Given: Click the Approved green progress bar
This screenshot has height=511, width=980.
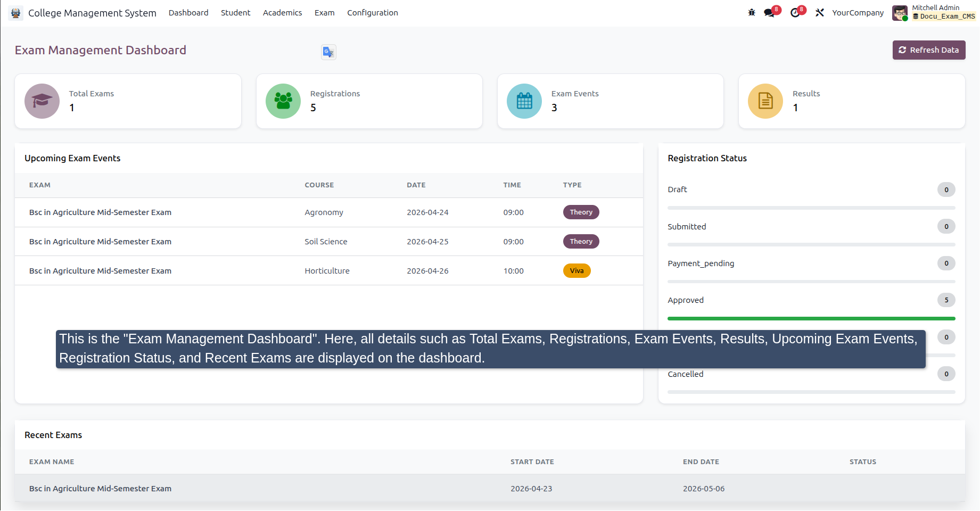Looking at the screenshot, I should [811, 318].
